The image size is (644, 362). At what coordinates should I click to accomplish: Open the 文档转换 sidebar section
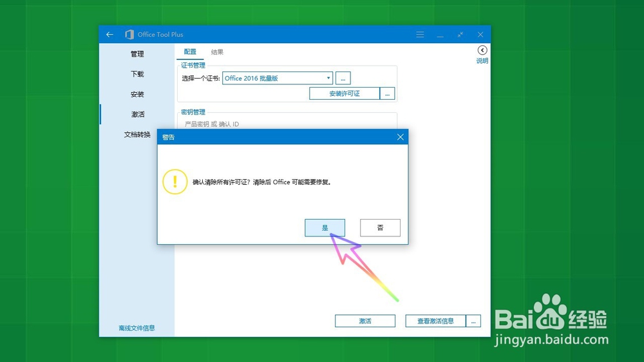pos(137,135)
